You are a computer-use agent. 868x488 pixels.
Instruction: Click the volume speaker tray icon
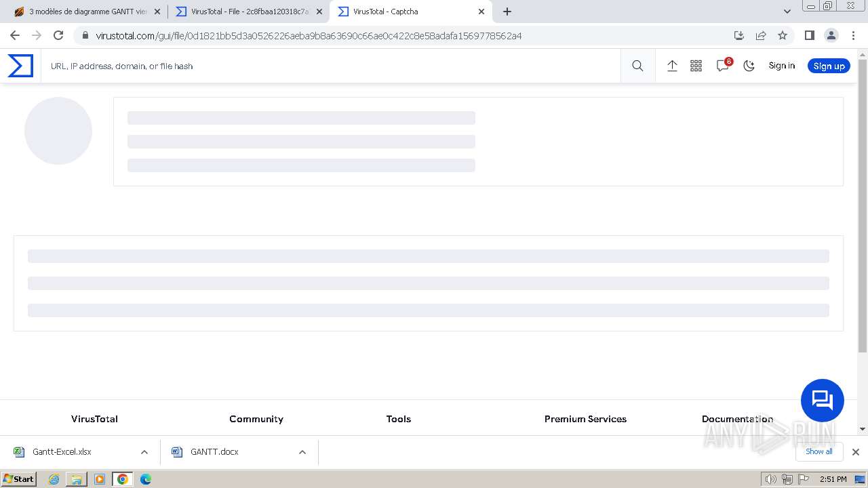coord(771,479)
